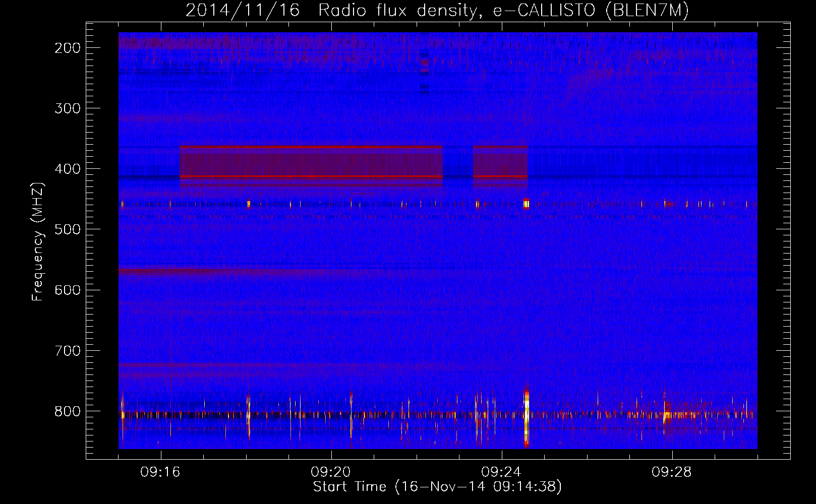The height and width of the screenshot is (504, 816).
Task: Click the Start Time axis caption
Action: [437, 487]
